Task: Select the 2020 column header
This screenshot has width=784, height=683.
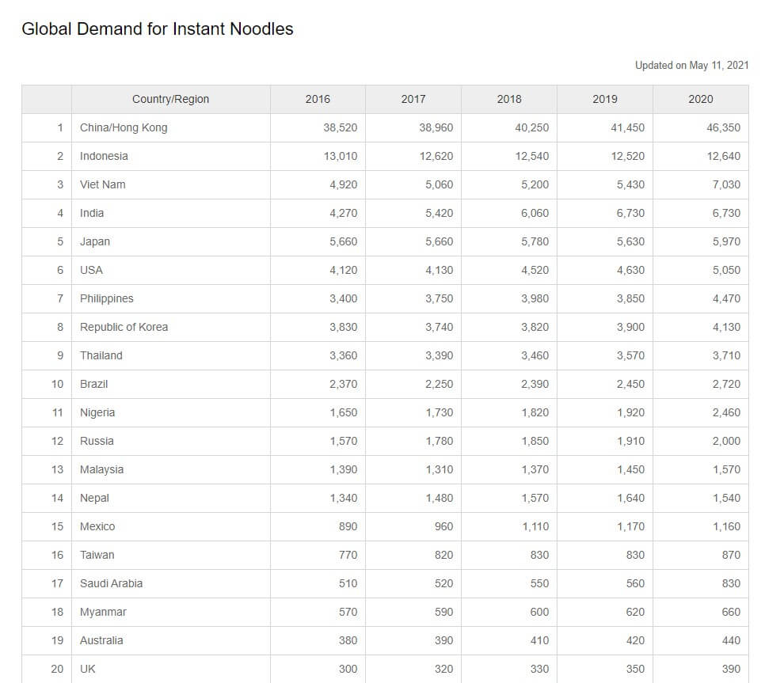Action: tap(701, 99)
